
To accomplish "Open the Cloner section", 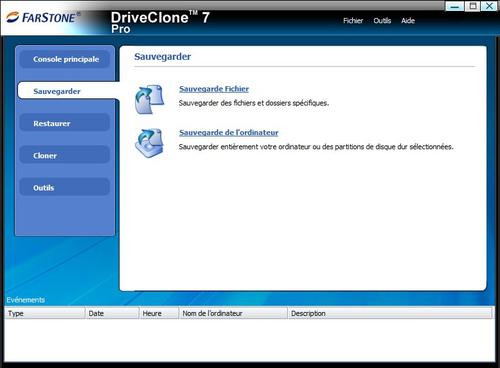I will coord(65,155).
